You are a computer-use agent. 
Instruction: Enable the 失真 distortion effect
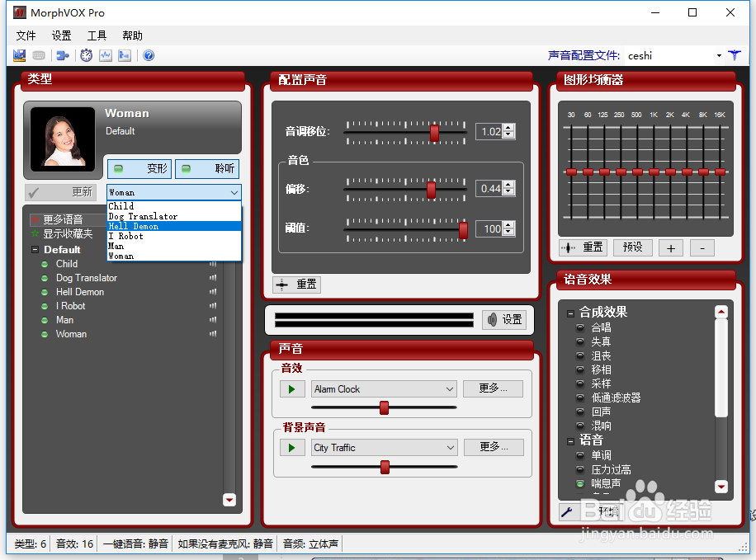click(x=580, y=341)
